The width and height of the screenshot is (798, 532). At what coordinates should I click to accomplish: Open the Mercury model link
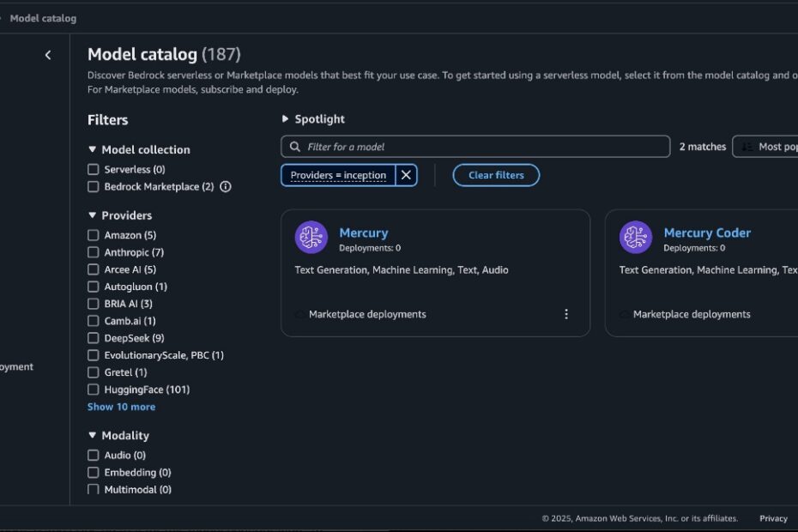point(363,233)
